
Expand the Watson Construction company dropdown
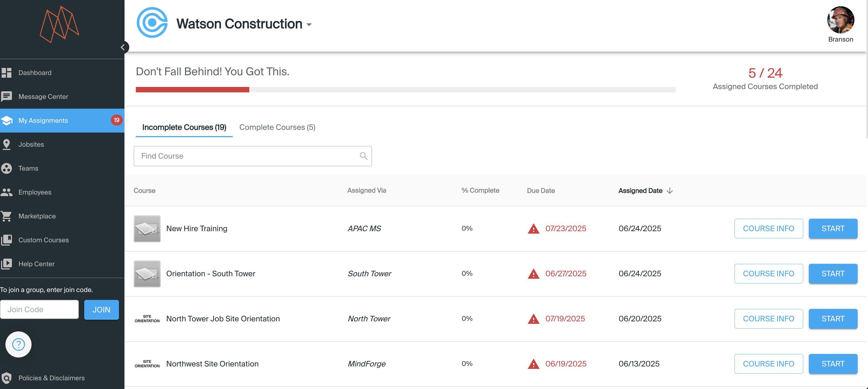(x=309, y=24)
